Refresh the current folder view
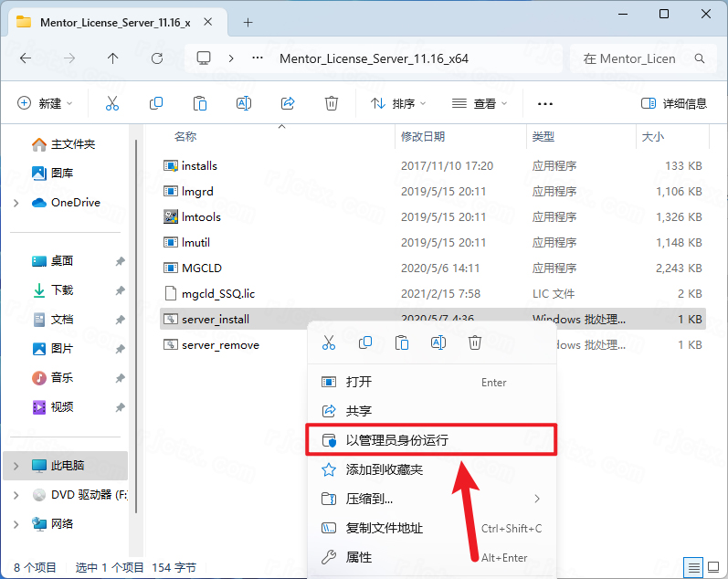 tap(157, 58)
